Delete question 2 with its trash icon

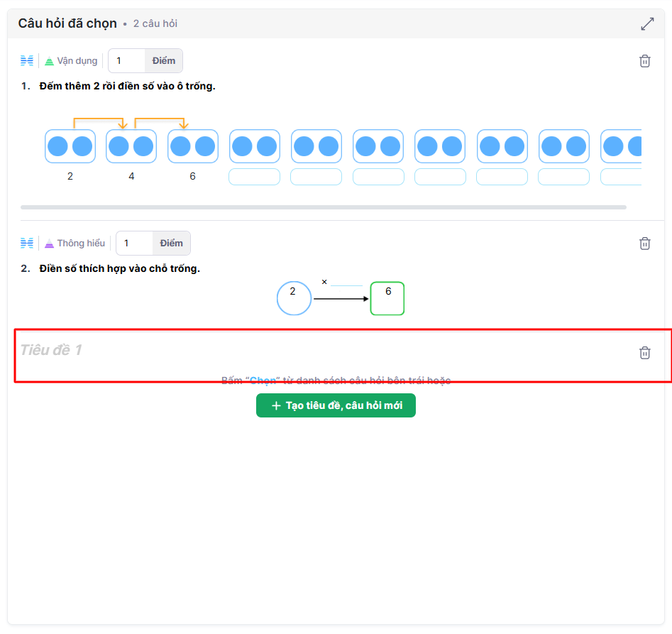tap(644, 244)
